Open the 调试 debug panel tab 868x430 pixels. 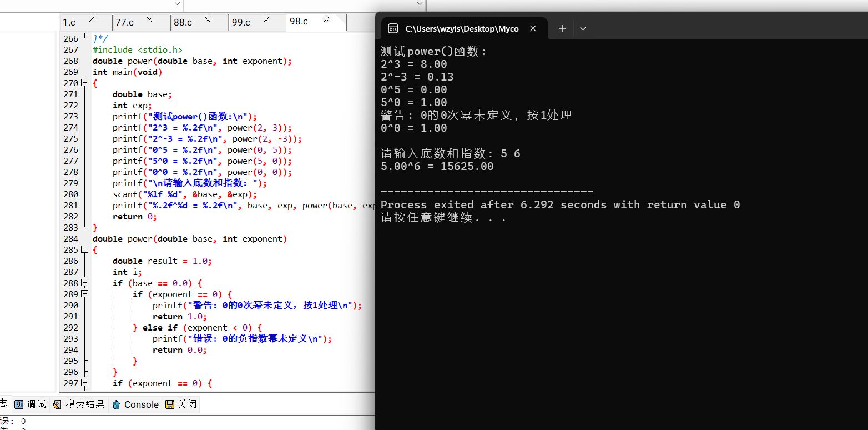(31, 404)
